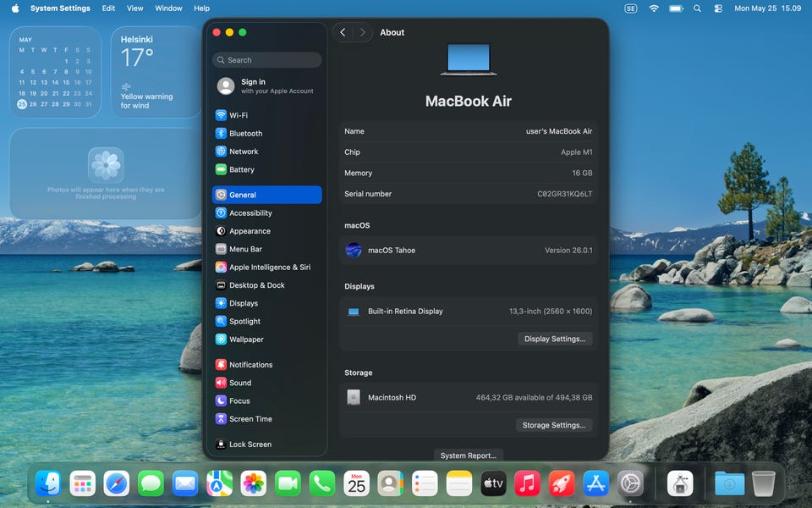Open Spotlight search from menu bar
Image resolution: width=812 pixels, height=508 pixels.
point(697,8)
